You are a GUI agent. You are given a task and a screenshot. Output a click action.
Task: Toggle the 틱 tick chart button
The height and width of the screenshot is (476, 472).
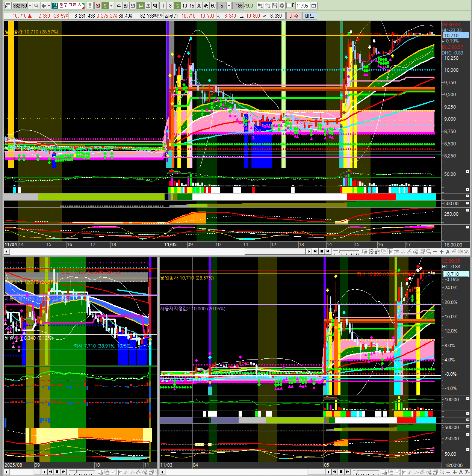click(155, 6)
